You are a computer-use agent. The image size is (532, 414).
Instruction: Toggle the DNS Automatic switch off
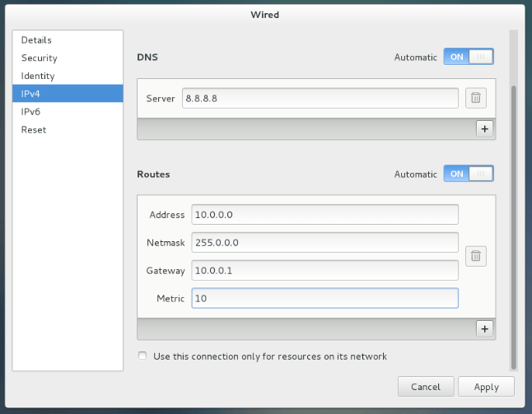tap(469, 57)
